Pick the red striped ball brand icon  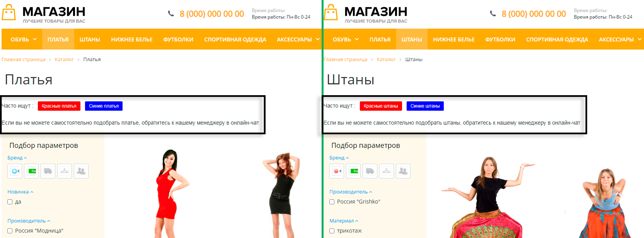click(x=337, y=171)
